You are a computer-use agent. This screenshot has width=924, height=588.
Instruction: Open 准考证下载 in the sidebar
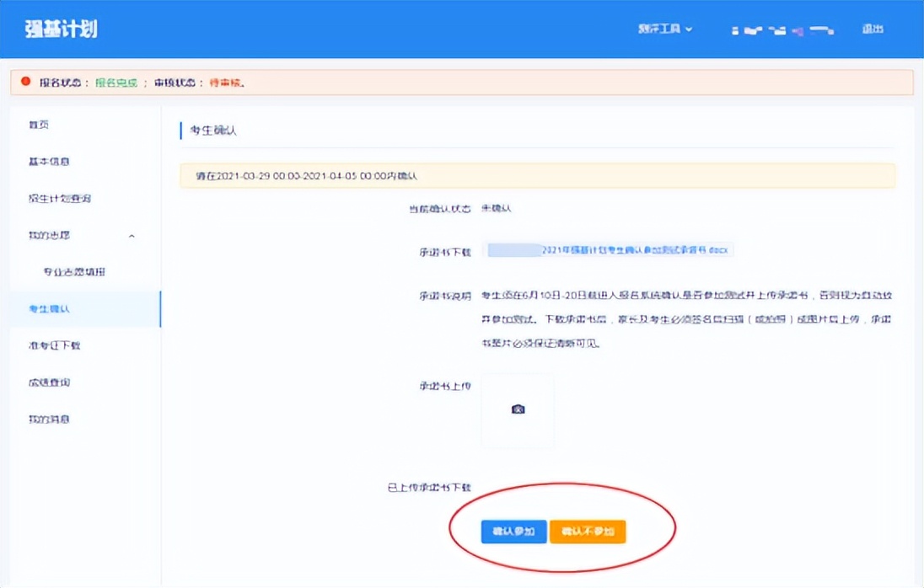54,345
